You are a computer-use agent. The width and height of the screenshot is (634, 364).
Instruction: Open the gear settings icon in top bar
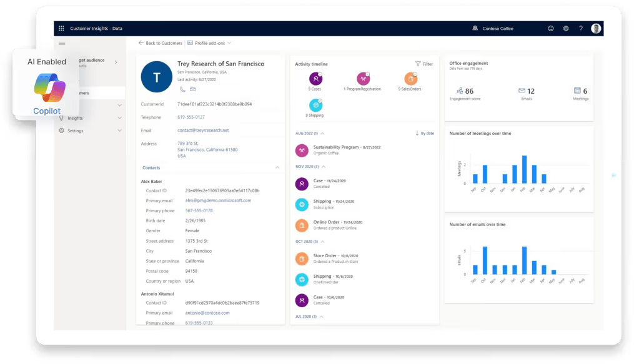[x=566, y=28]
